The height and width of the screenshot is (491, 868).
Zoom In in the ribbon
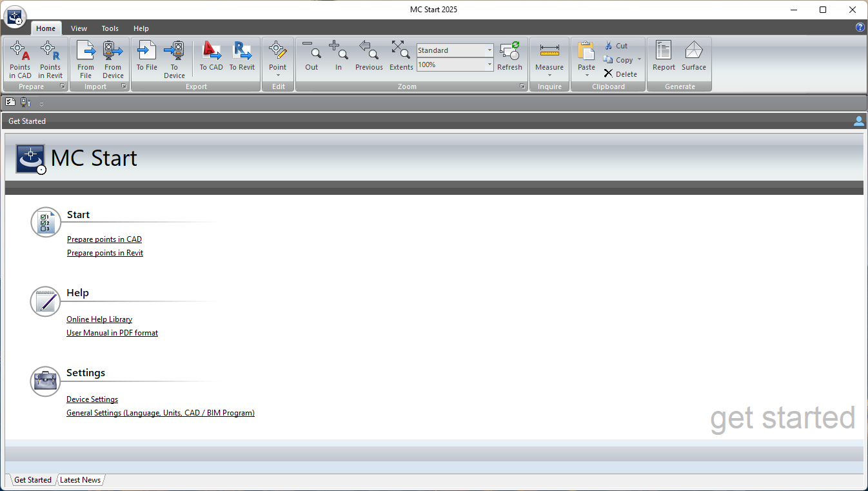(339, 56)
